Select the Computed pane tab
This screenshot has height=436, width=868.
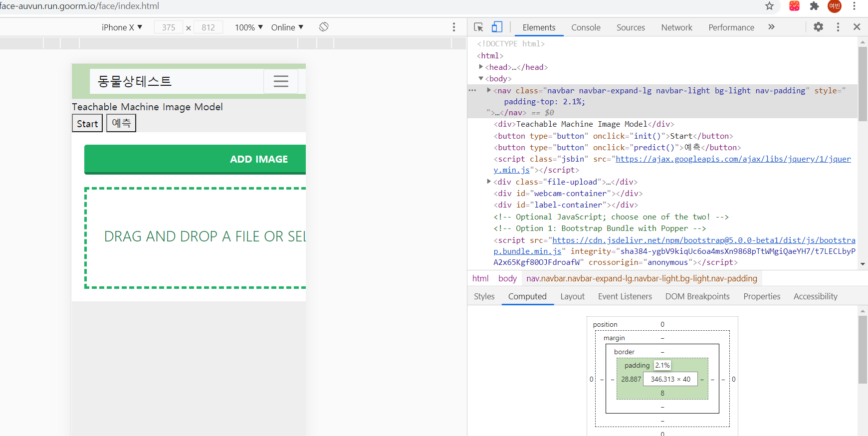coord(527,296)
